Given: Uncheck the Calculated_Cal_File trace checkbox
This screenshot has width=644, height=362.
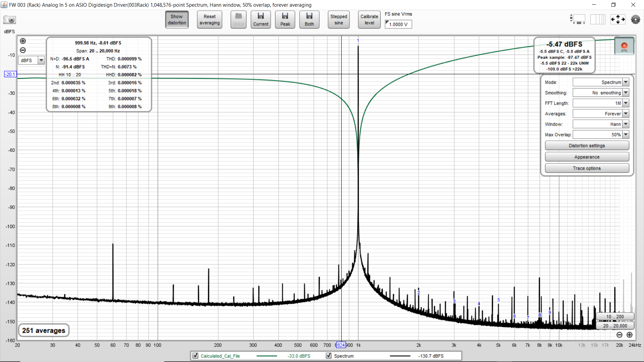Looking at the screenshot, I should (196, 356).
